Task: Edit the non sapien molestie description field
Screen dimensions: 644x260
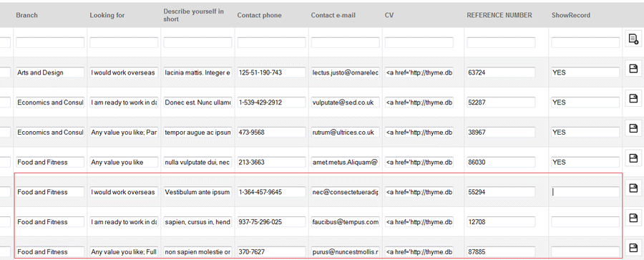Action: pos(197,251)
